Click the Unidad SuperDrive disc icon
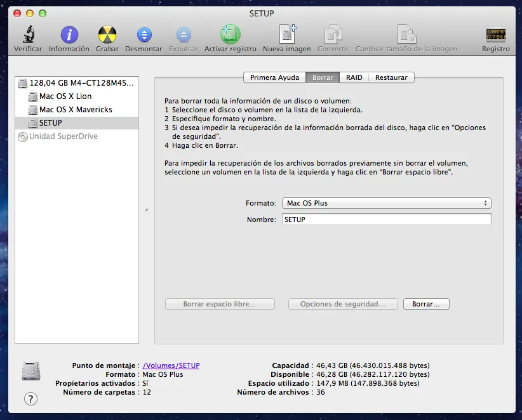Screen dimensions: 522x420 click(23, 136)
